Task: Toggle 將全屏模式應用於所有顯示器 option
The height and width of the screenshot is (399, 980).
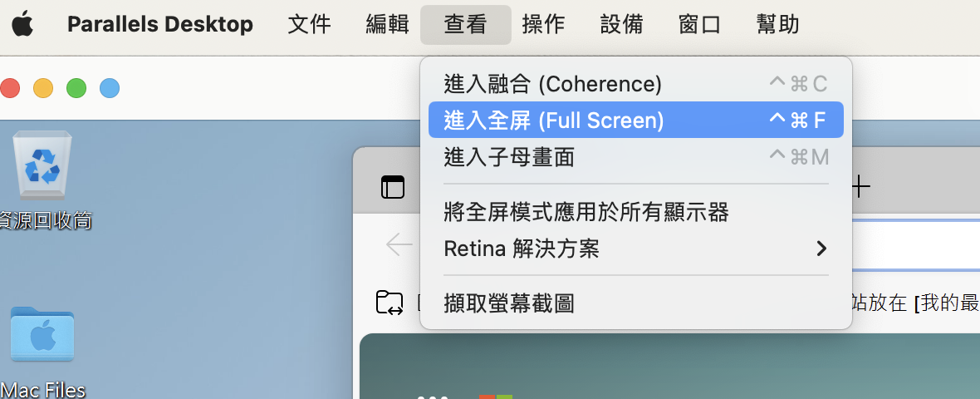Action: [635, 213]
